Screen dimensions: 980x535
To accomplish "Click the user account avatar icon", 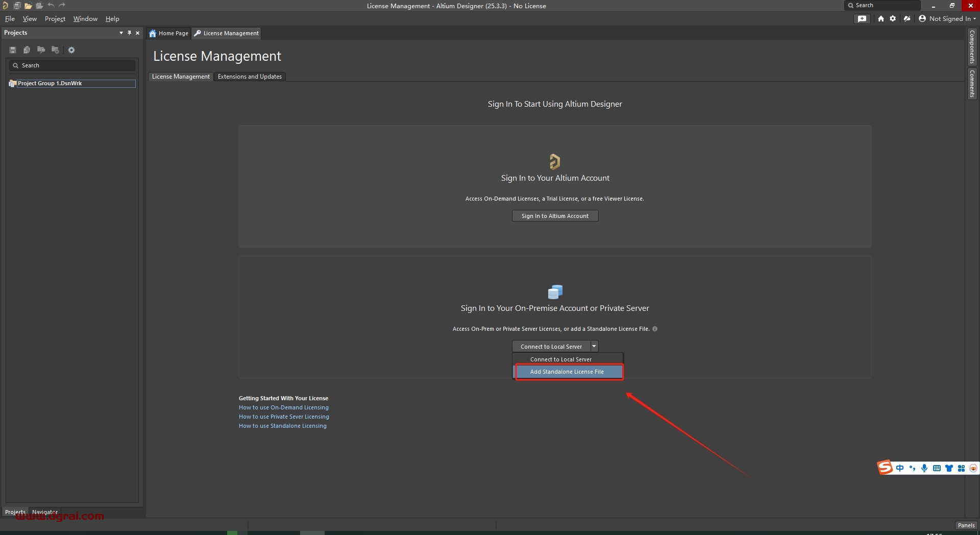I will (922, 19).
